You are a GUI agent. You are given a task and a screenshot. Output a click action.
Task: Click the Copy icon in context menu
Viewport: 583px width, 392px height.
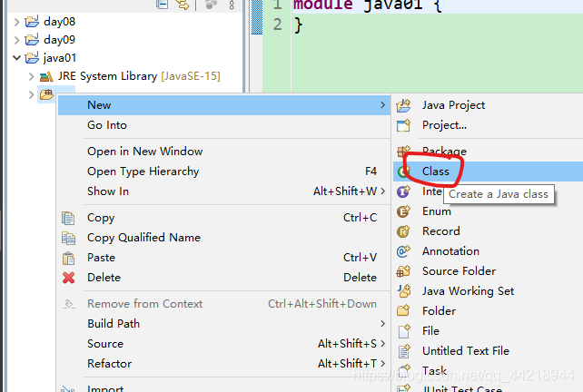(68, 218)
